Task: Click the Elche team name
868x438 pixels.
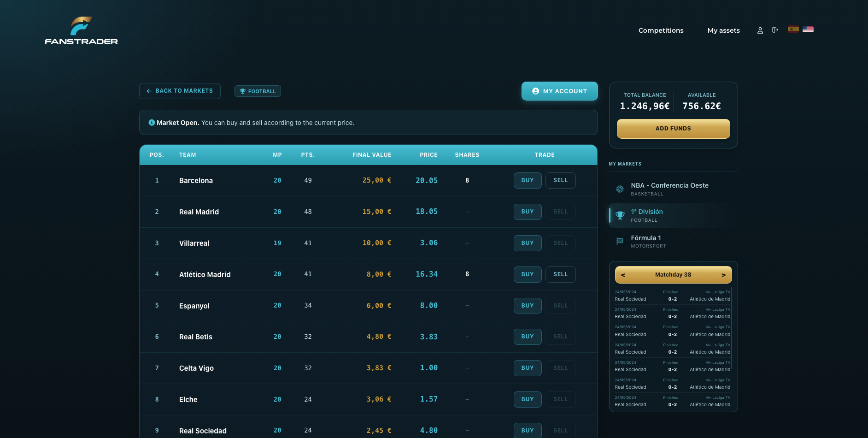Action: click(188, 400)
